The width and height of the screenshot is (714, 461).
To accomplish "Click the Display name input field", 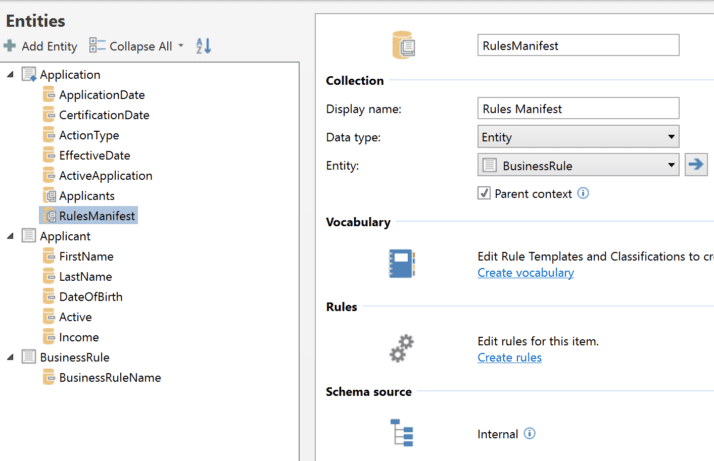I will [x=578, y=108].
